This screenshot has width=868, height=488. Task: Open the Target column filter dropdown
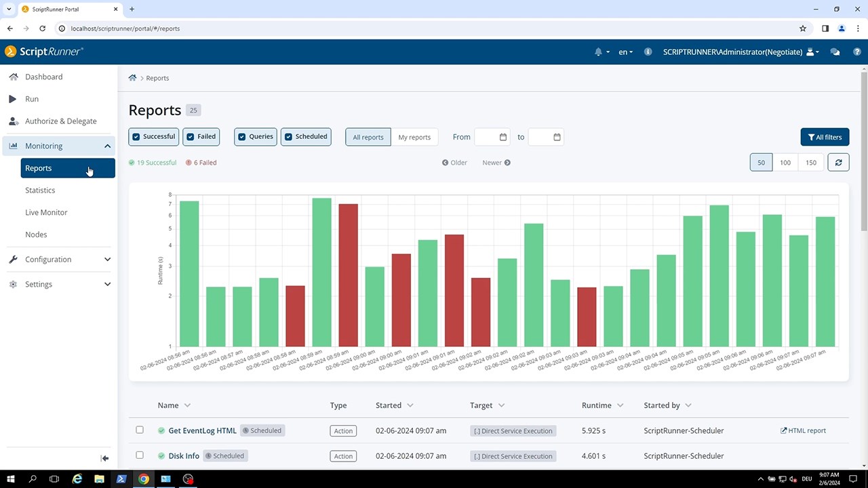(501, 405)
